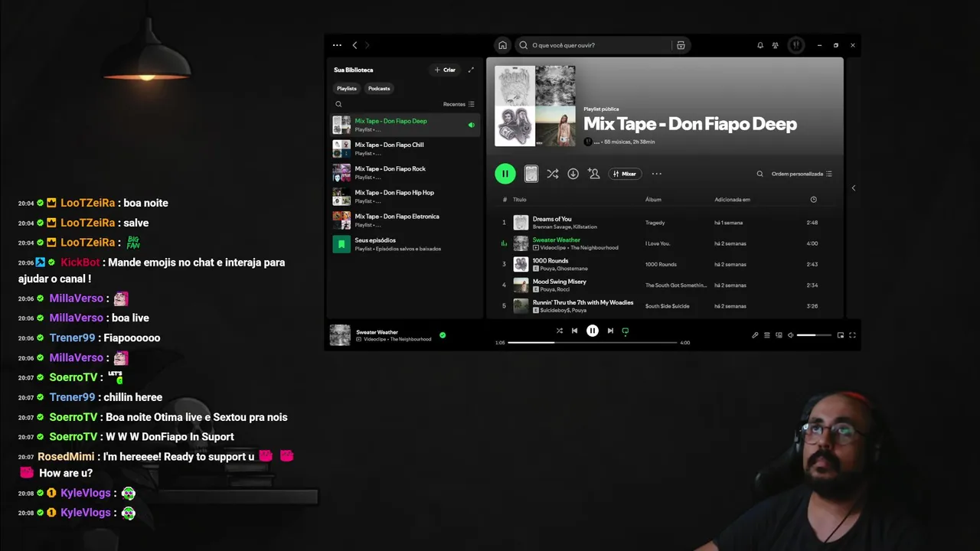Image resolution: width=980 pixels, height=551 pixels.
Task: Select the track Mood Swing Misery
Action: 665,285
